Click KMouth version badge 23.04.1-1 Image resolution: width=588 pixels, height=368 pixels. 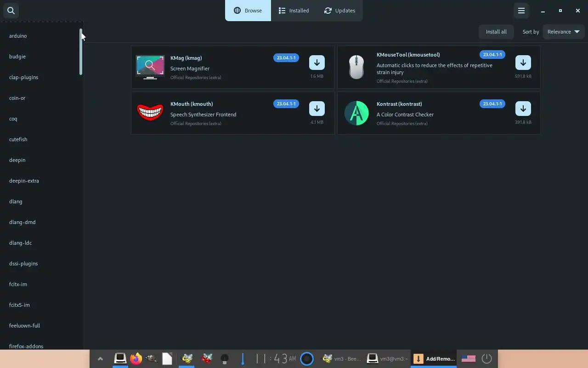point(286,104)
